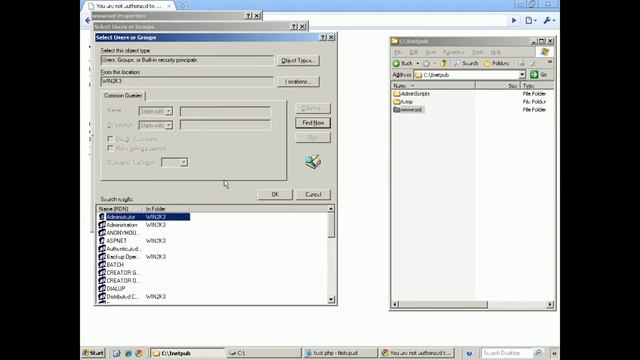This screenshot has width=640, height=360.
Task: Click the browser page menu icon
Action: coord(531,20)
